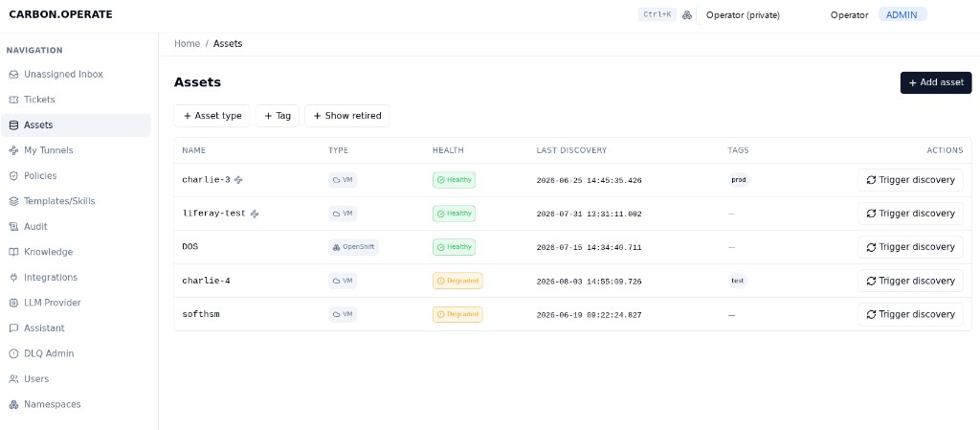This screenshot has height=430, width=980.
Task: Click the Add asset button
Action: (936, 82)
